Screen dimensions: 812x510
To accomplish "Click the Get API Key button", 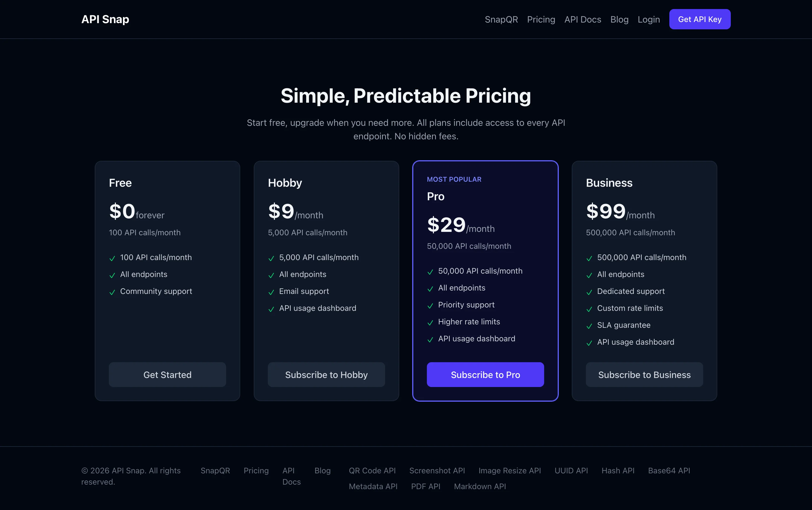I will pos(700,19).
